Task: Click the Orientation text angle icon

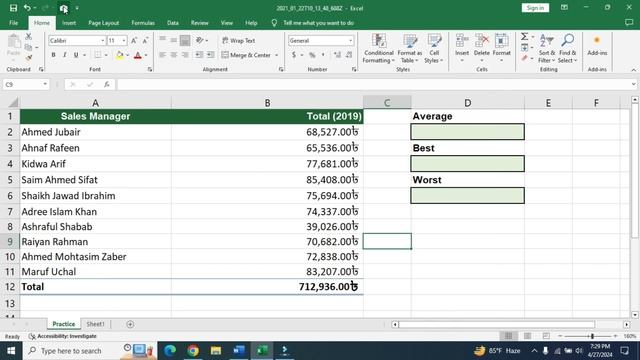Action: tap(200, 40)
